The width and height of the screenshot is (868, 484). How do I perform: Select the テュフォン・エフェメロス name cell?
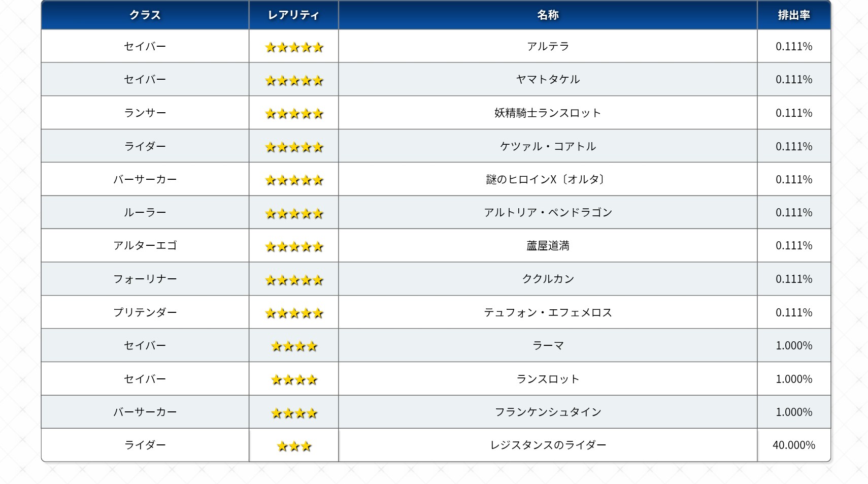coord(548,312)
